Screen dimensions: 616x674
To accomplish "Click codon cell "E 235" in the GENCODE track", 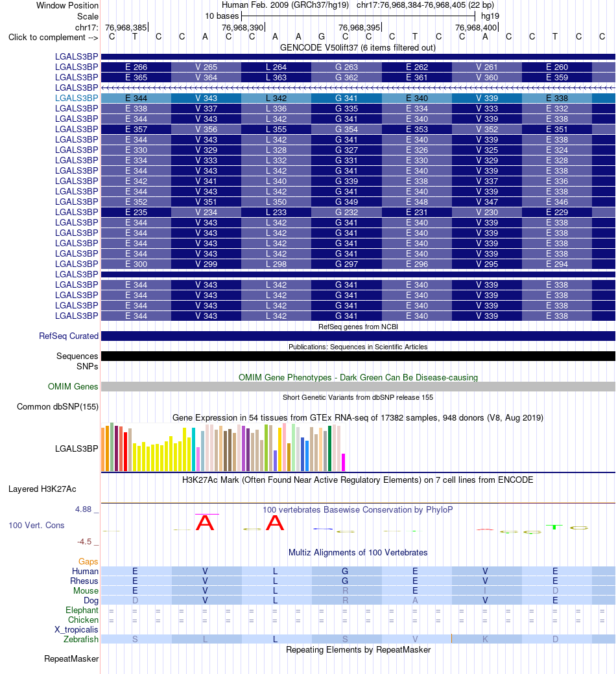I will point(136,213).
